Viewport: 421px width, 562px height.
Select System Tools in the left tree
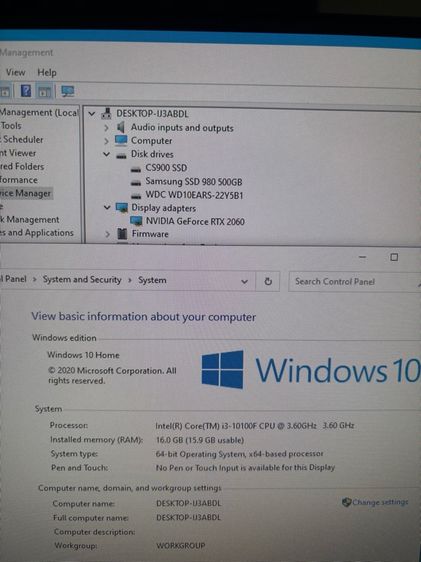tap(11, 126)
